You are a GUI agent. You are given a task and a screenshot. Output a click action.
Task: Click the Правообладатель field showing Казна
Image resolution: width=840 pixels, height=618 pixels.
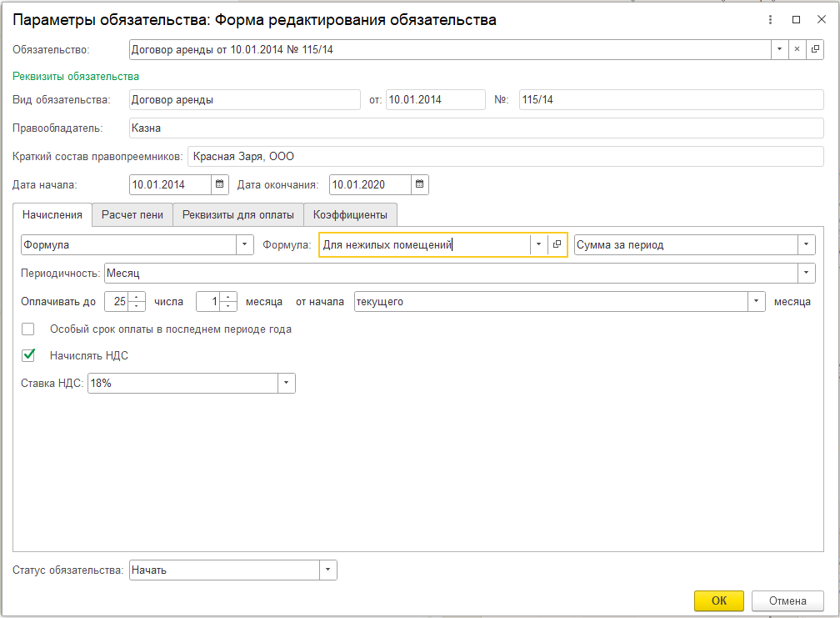point(477,128)
